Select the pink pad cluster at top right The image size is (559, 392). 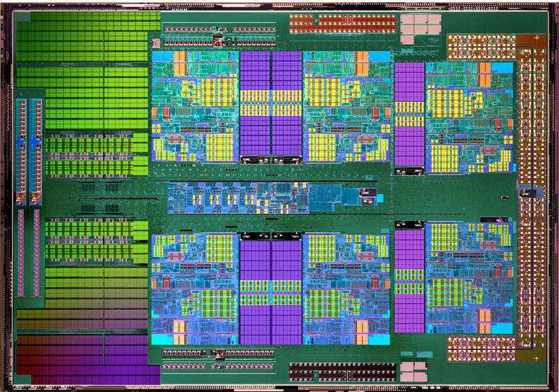[421, 28]
